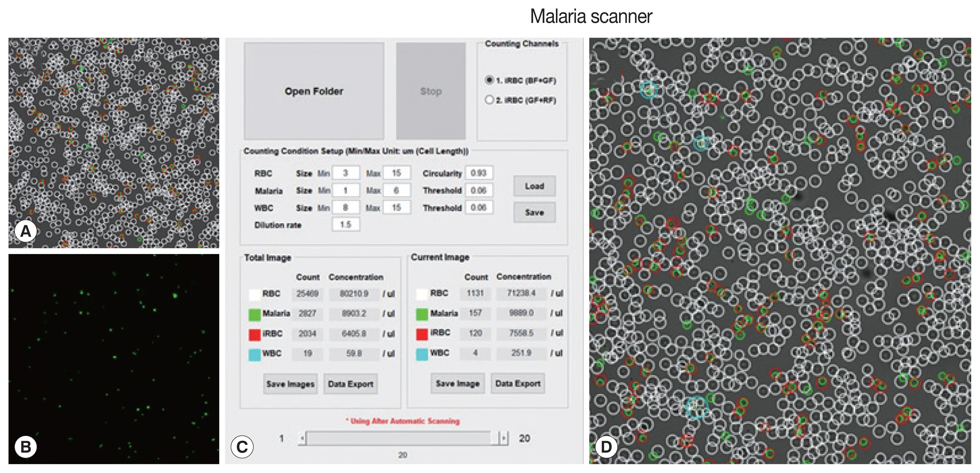Click RBC size Min input field

[x=345, y=173]
